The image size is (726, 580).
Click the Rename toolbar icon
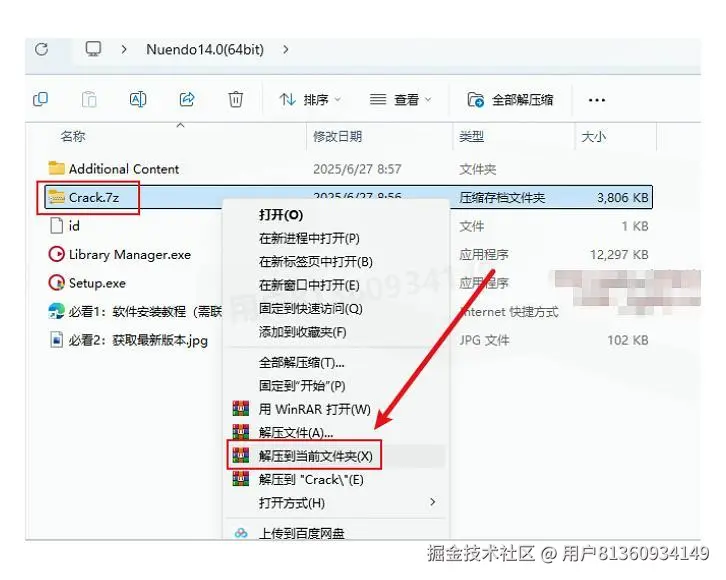pyautogui.click(x=138, y=99)
